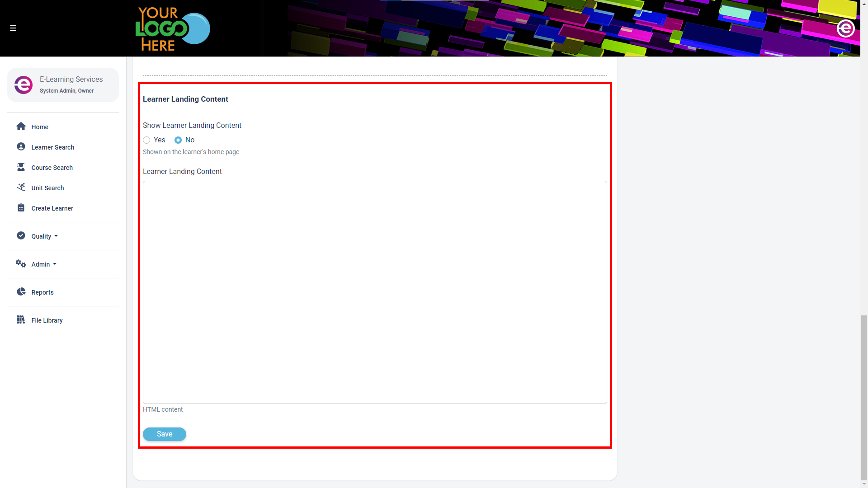The height and width of the screenshot is (488, 868).
Task: Click the Your Logo Here image
Action: 173,28
